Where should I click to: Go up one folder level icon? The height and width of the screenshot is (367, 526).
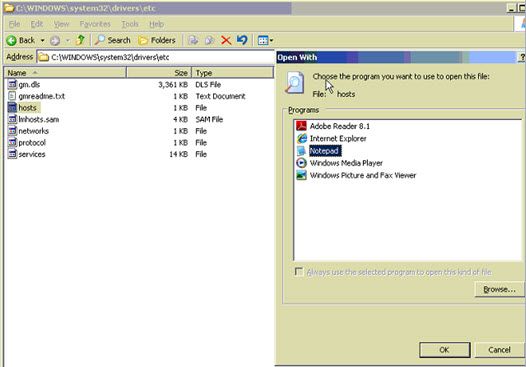pyautogui.click(x=80, y=40)
